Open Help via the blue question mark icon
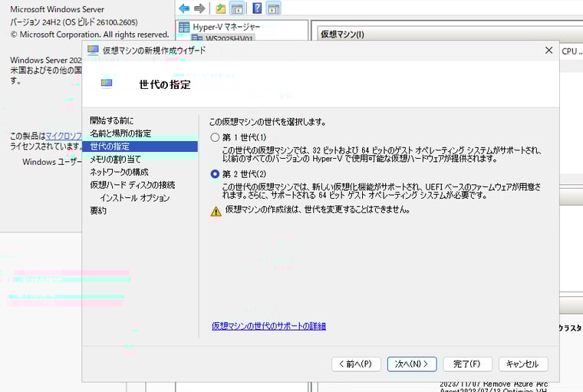Screen dimensions: 583x392 [257, 8]
